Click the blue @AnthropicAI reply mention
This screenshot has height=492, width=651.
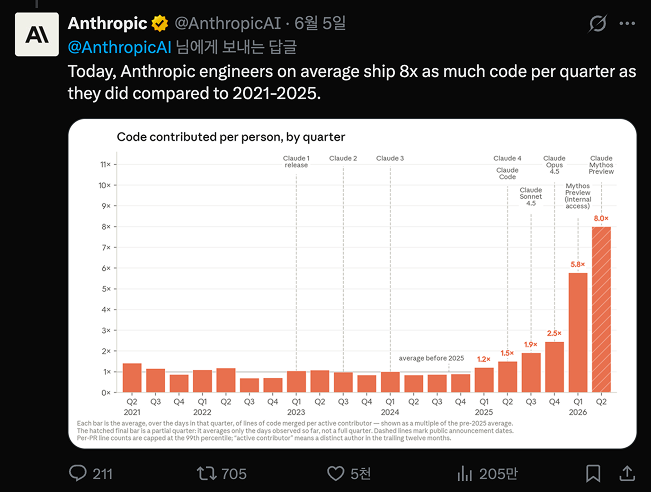click(120, 47)
